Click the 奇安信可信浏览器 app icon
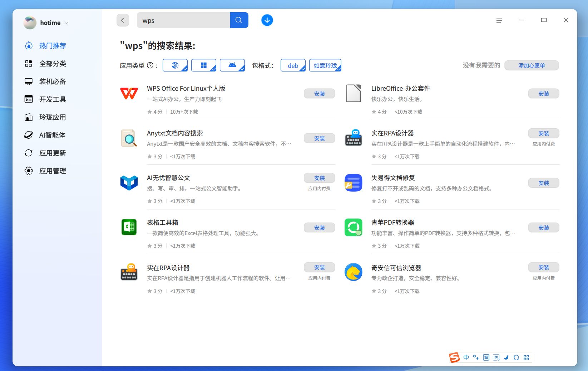This screenshot has width=588, height=371. coord(354,272)
